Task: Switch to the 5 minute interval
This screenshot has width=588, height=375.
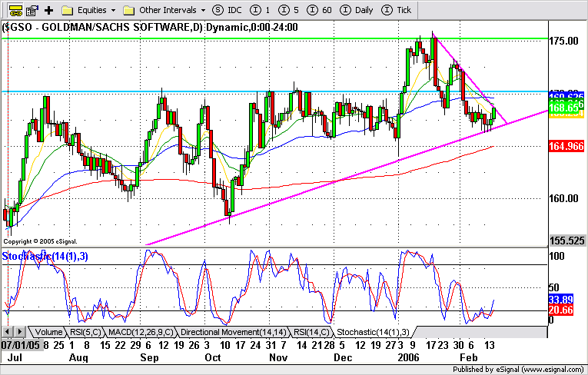Action: [289, 10]
